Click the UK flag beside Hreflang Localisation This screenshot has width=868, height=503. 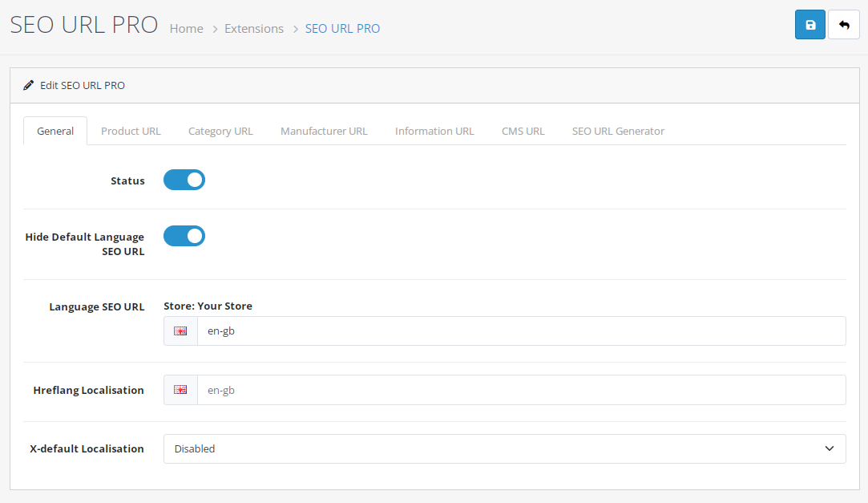(180, 390)
